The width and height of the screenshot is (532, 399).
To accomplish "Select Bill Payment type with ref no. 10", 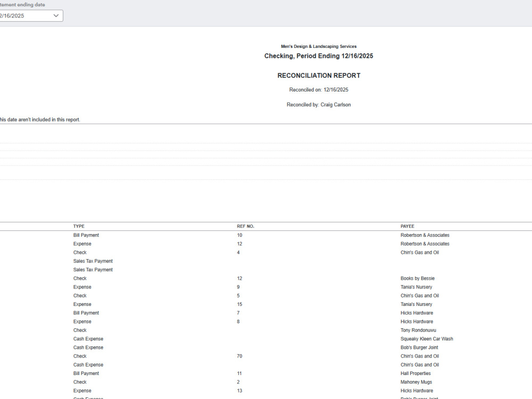I will coord(86,235).
